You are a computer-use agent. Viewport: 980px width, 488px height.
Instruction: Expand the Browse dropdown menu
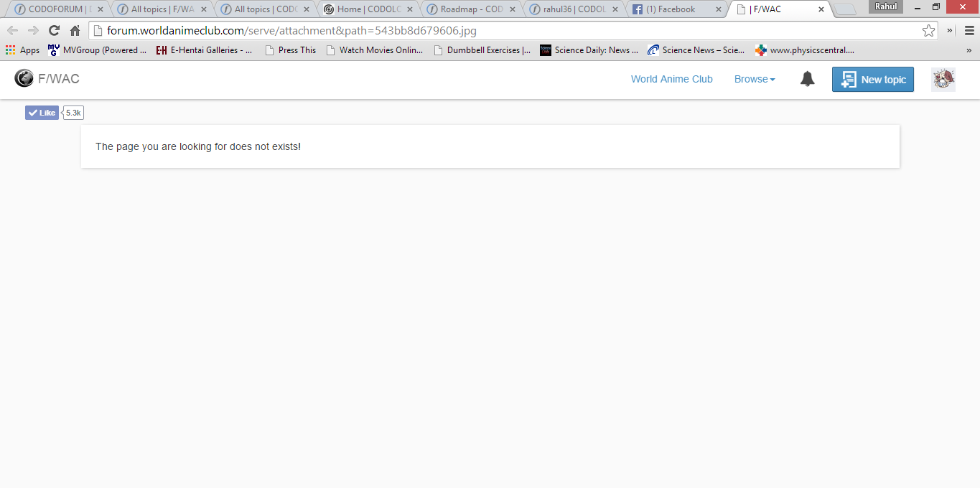pyautogui.click(x=755, y=79)
